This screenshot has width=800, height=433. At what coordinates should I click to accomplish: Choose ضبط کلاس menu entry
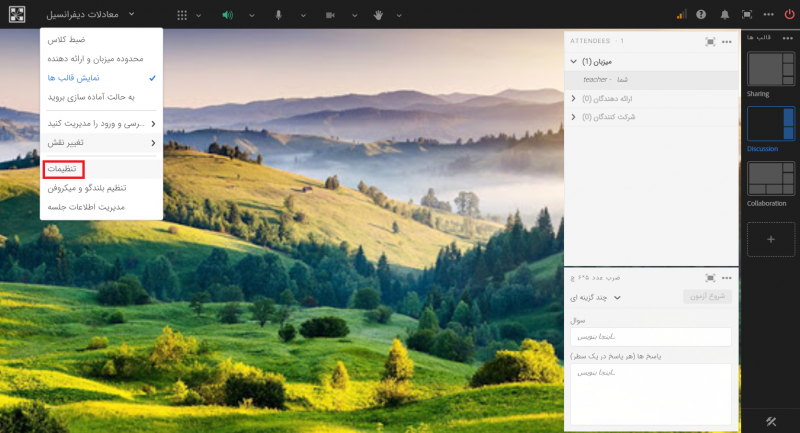tap(100, 39)
